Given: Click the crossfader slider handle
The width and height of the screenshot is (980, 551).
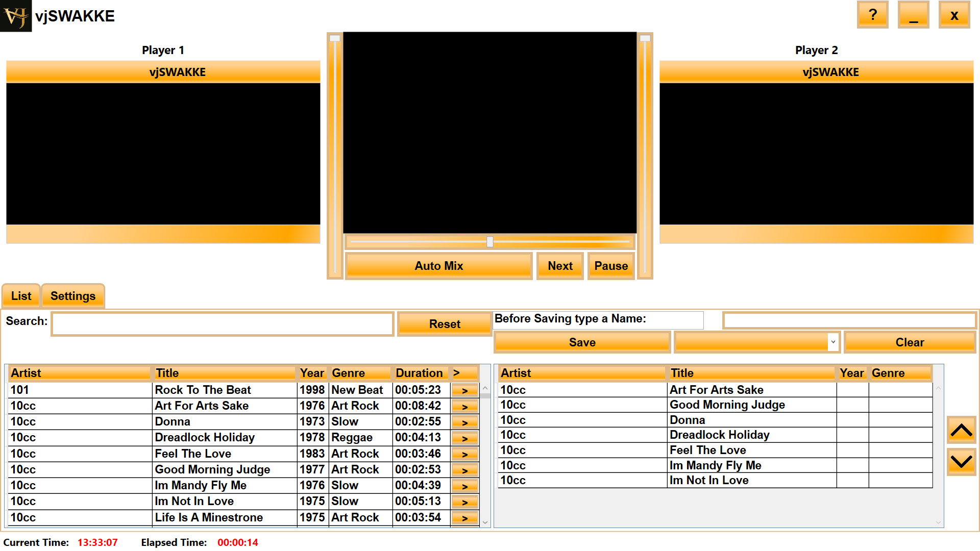Looking at the screenshot, I should [490, 242].
